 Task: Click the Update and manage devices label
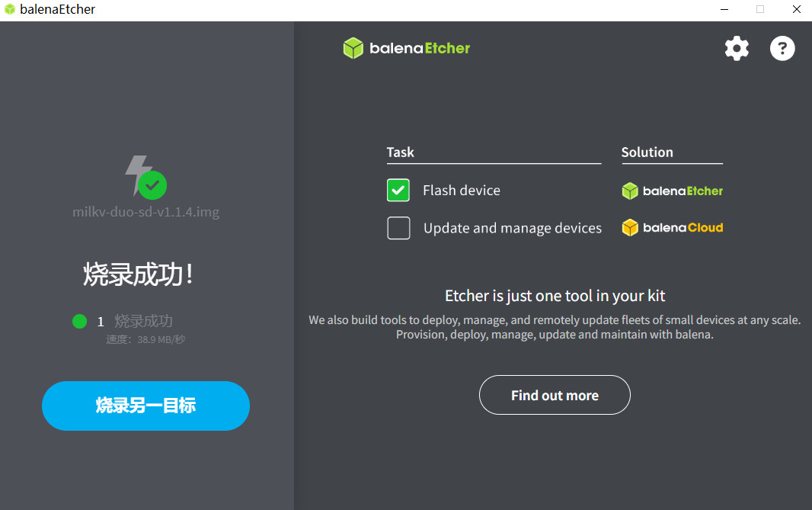(x=512, y=229)
